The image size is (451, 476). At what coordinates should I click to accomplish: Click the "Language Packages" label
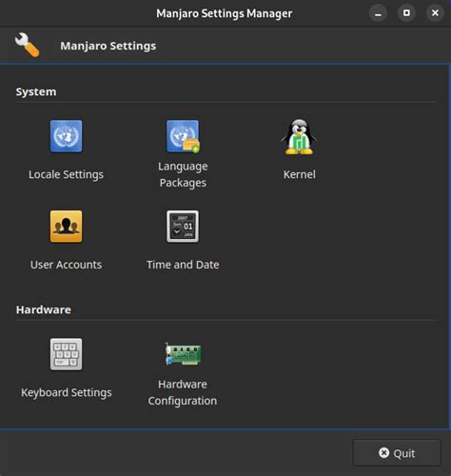pos(183,174)
